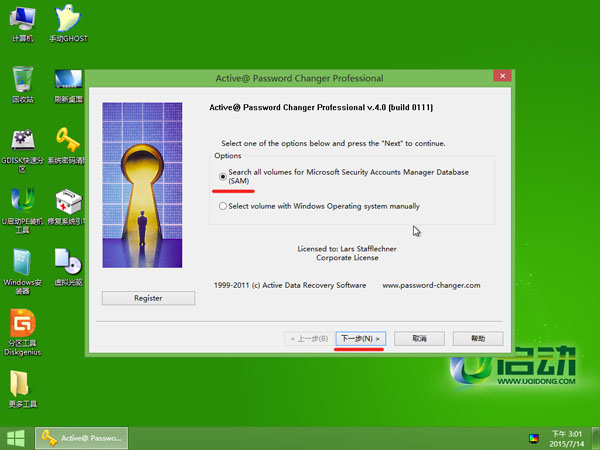The image size is (600, 450).
Task: Open system password clear key icon
Action: click(67, 146)
